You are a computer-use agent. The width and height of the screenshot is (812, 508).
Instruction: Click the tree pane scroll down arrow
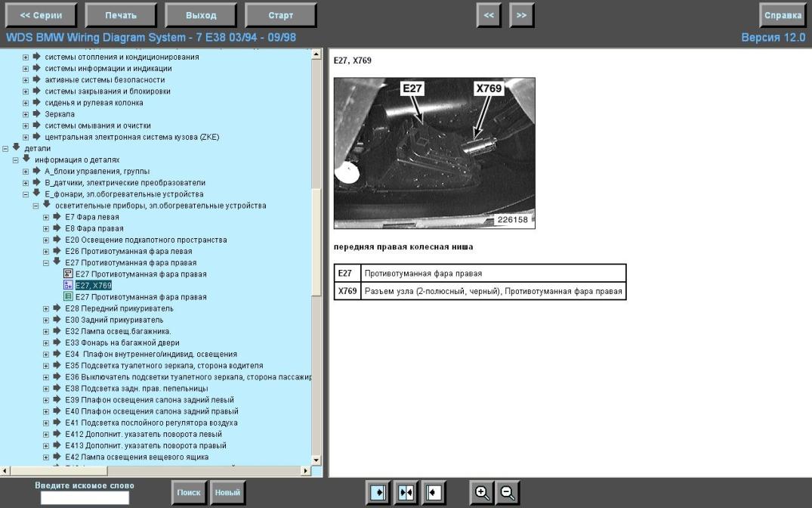pyautogui.click(x=316, y=460)
